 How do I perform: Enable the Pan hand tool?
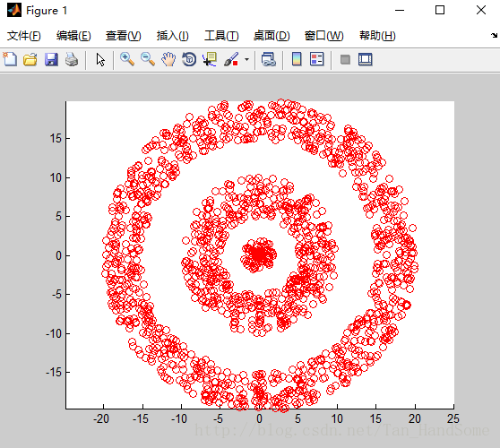[x=168, y=60]
